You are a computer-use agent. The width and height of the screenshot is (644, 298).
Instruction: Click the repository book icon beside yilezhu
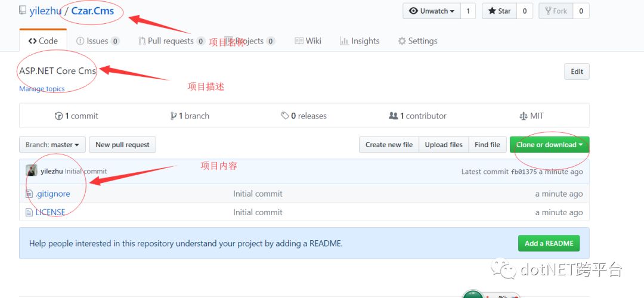[x=23, y=10]
